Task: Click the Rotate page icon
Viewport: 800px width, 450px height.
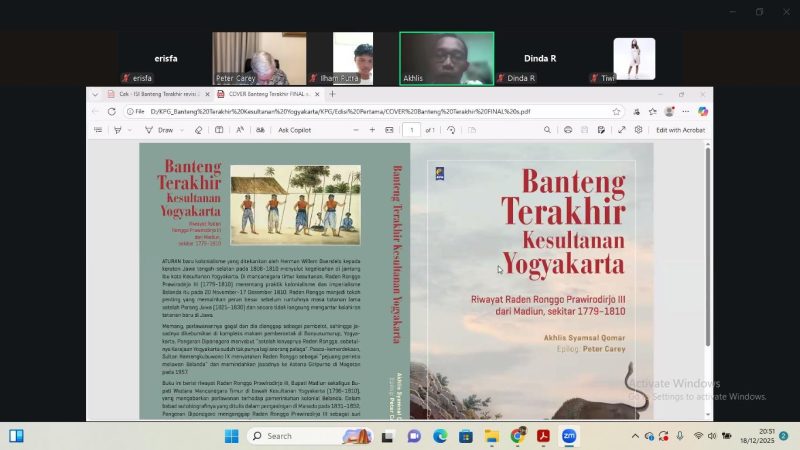Action: tap(452, 130)
